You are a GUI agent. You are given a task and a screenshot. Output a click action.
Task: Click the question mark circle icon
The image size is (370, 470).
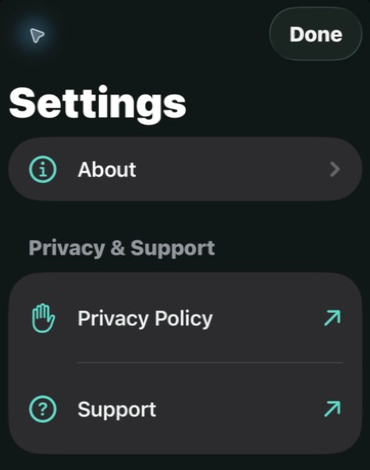(43, 409)
